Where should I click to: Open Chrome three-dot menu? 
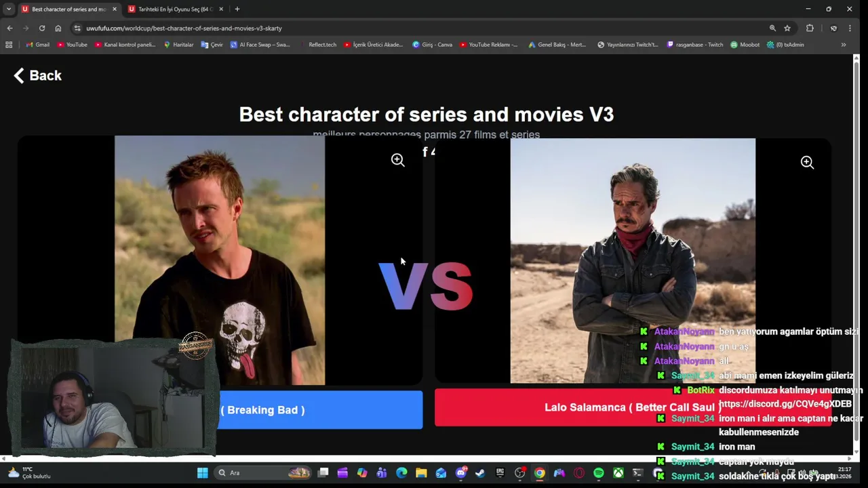(850, 28)
